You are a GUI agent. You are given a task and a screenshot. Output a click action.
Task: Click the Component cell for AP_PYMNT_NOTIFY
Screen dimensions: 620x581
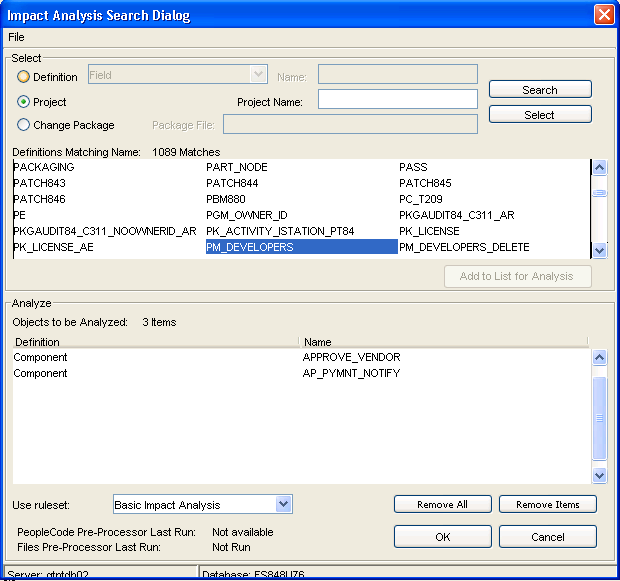click(40, 373)
